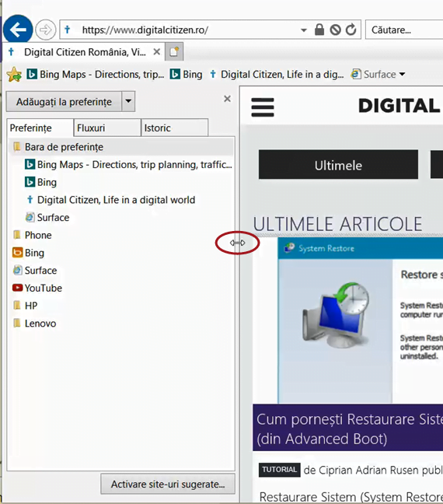Click the DIGITAL site logo
Screen dimensions: 443x504
point(400,106)
